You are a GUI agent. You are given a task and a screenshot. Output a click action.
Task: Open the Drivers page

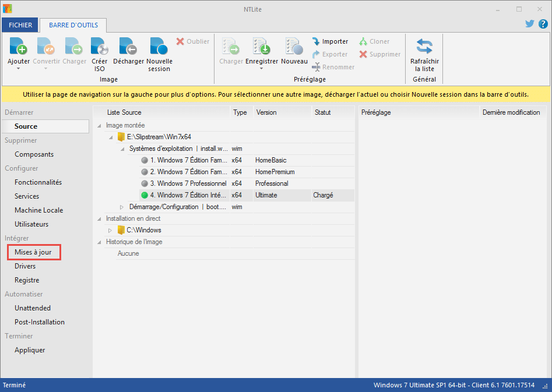pyautogui.click(x=25, y=266)
